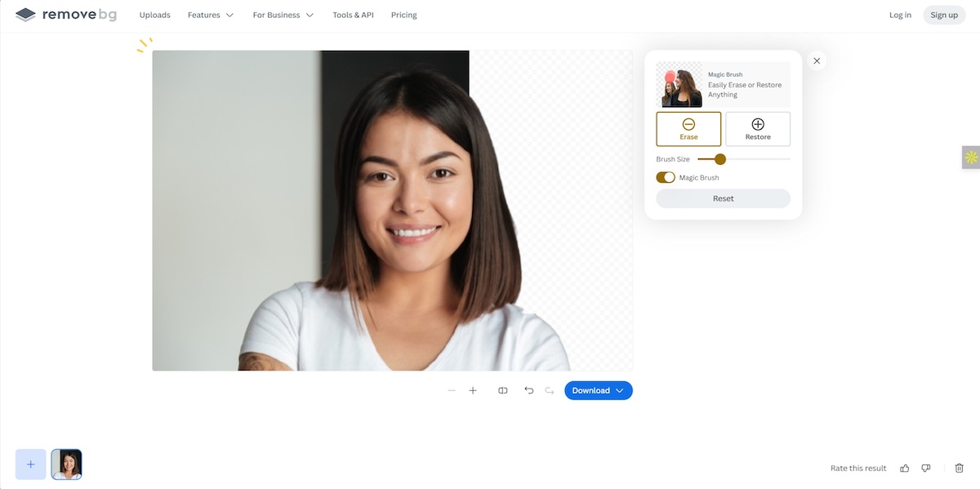The image size is (980, 489).
Task: Click the redo arrow icon
Action: 549,390
